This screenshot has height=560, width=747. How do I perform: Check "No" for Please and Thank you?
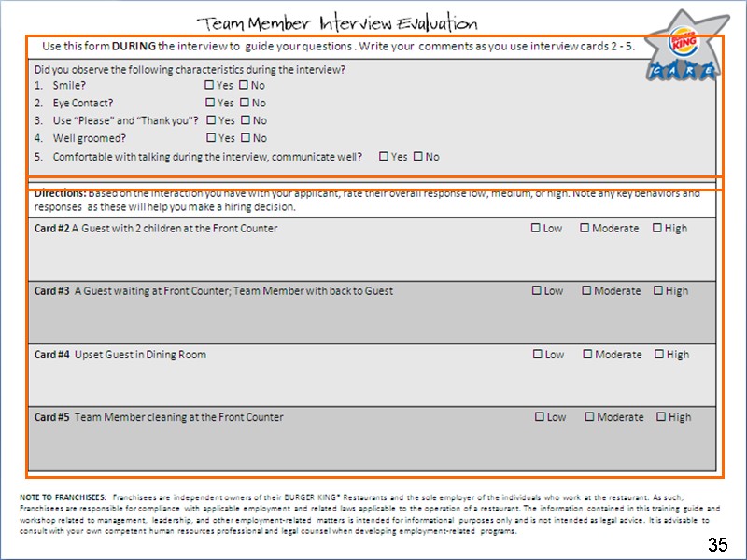[x=247, y=120]
